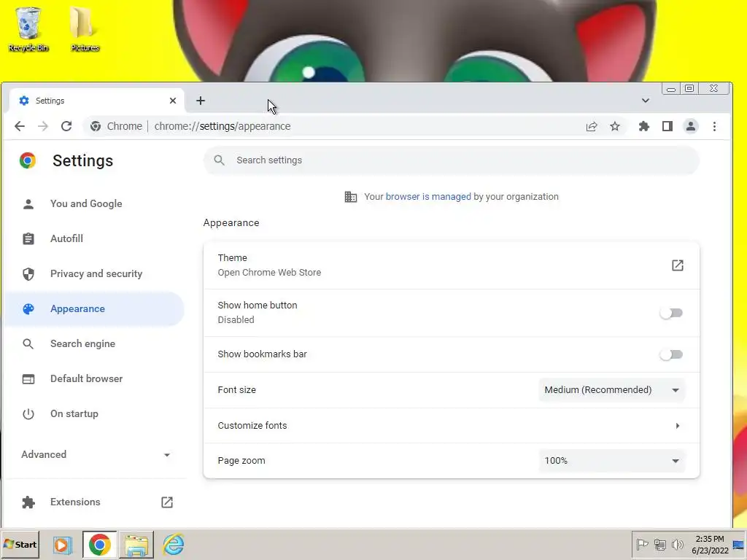Open the Extensions puzzle icon in toolbar

644,126
